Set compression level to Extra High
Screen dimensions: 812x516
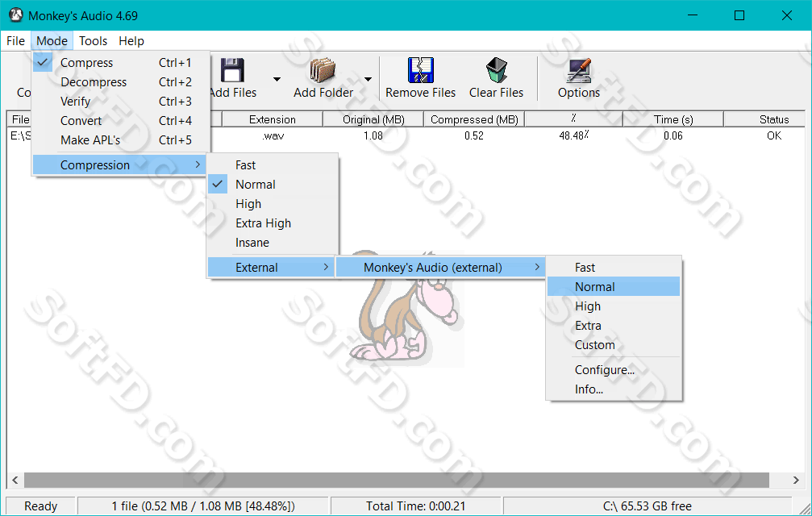pos(273,223)
